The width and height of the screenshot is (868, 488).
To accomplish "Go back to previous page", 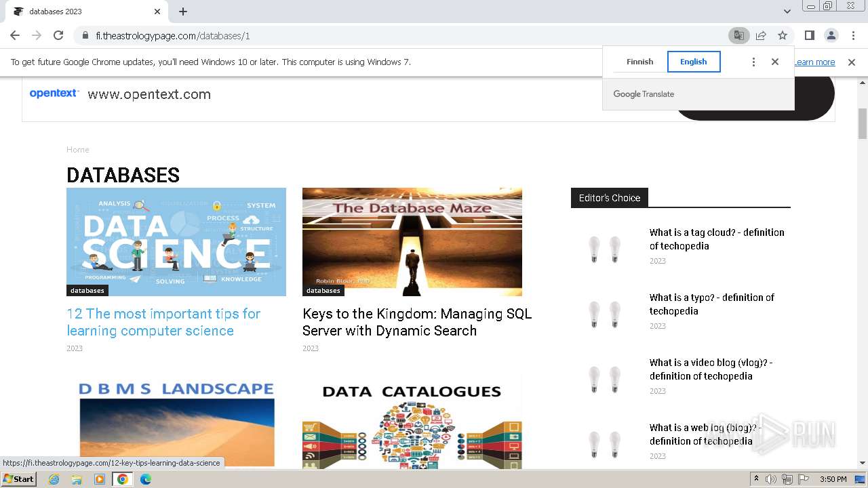I will [15, 35].
